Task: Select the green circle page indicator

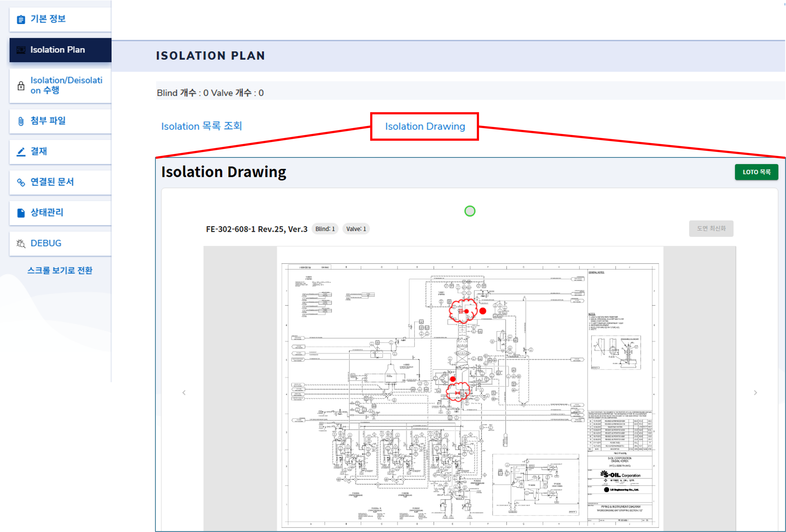Action: tap(470, 211)
